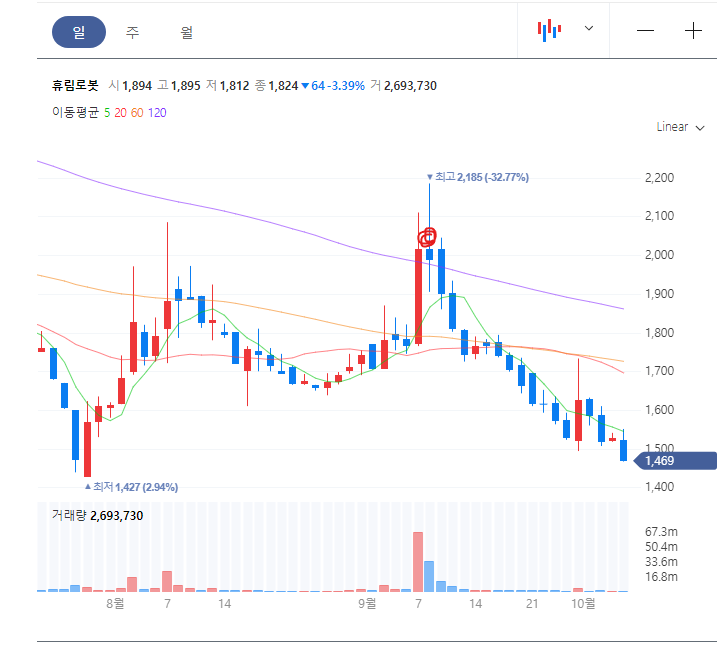Image resolution: width=728 pixels, height=645 pixels.
Task: Click the 최저 1,427 low marker label
Action: tap(131, 487)
